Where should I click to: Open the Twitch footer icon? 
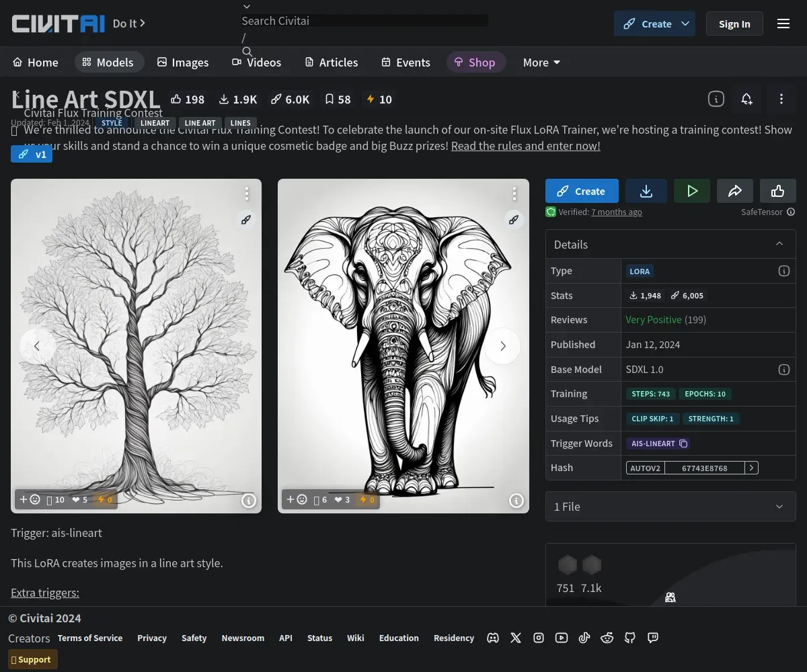point(653,638)
